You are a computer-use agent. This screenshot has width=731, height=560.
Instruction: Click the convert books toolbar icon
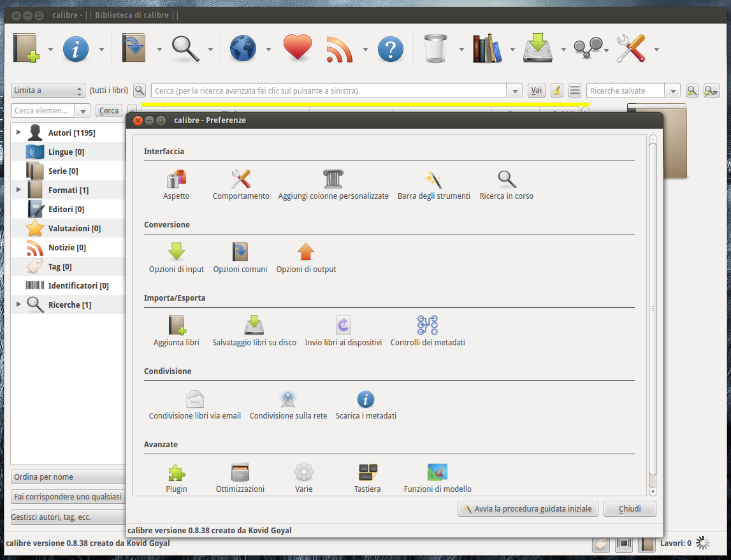click(134, 48)
